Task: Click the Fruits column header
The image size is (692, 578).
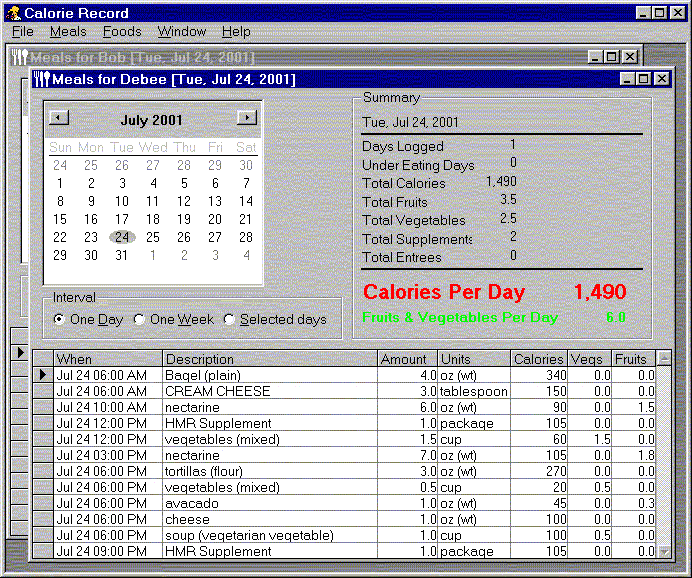Action: 633,359
